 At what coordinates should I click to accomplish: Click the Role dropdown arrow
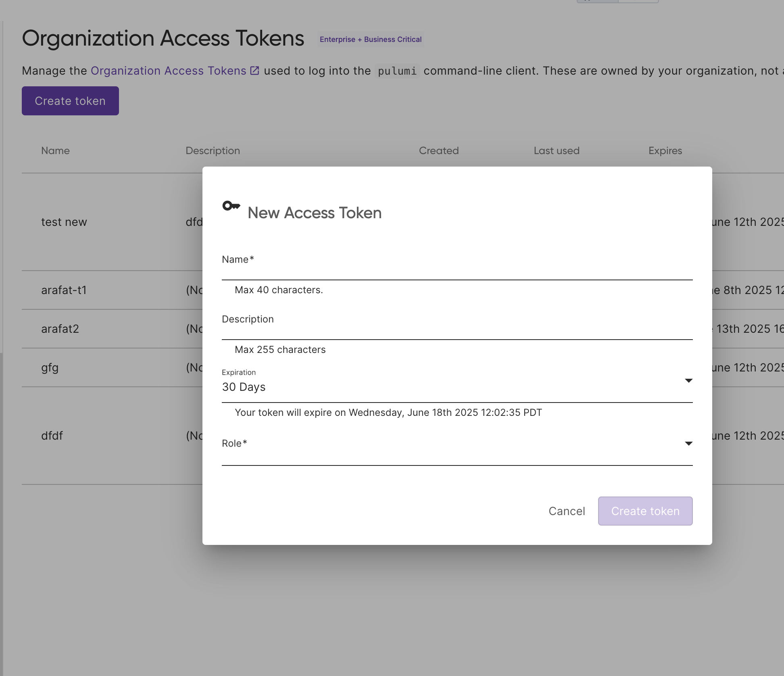point(688,444)
